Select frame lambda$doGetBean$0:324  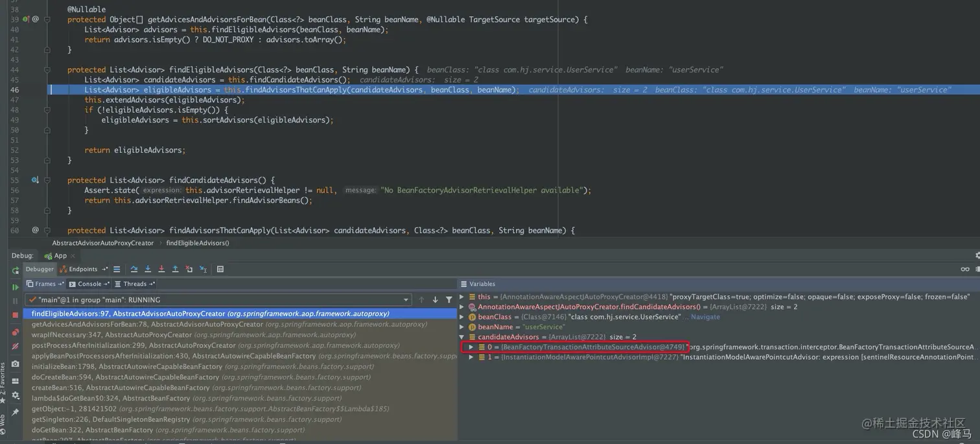[240, 398]
